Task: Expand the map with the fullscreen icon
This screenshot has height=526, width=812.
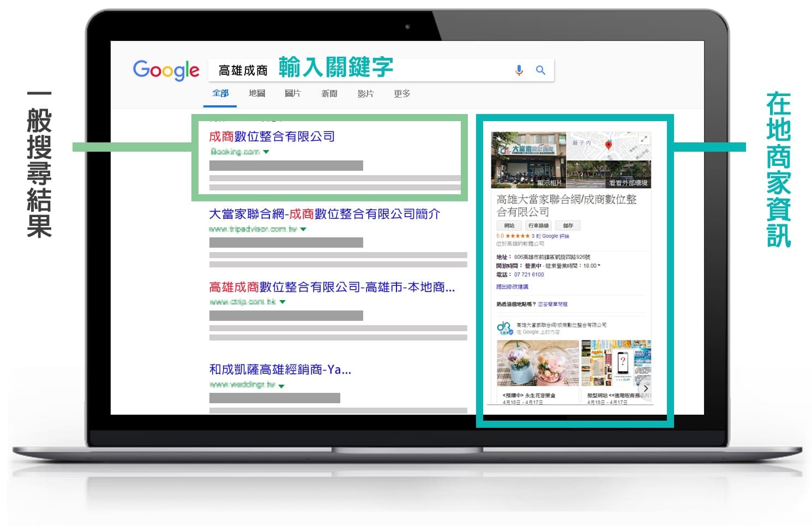Action: [644, 139]
